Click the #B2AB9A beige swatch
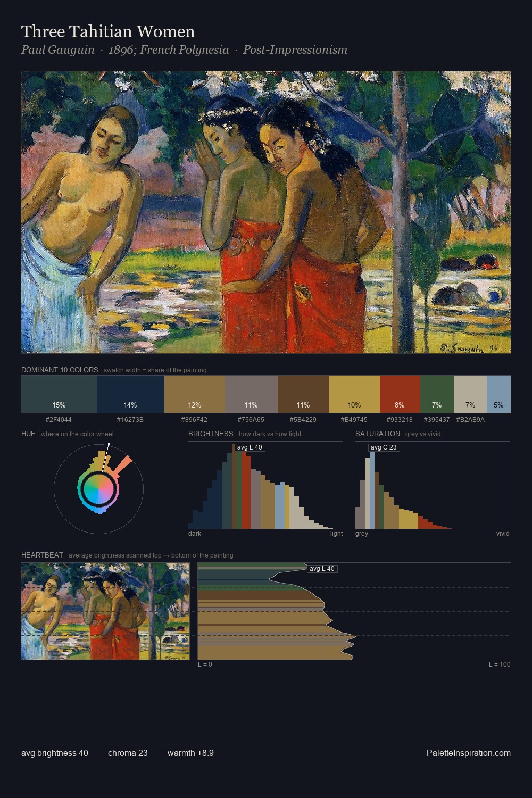 tap(470, 394)
